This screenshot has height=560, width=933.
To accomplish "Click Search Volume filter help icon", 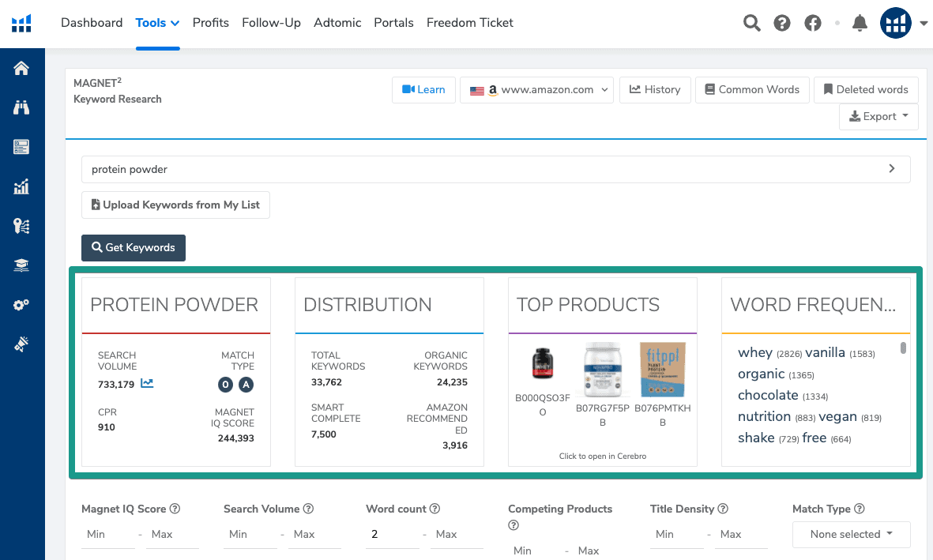I will [x=308, y=509].
